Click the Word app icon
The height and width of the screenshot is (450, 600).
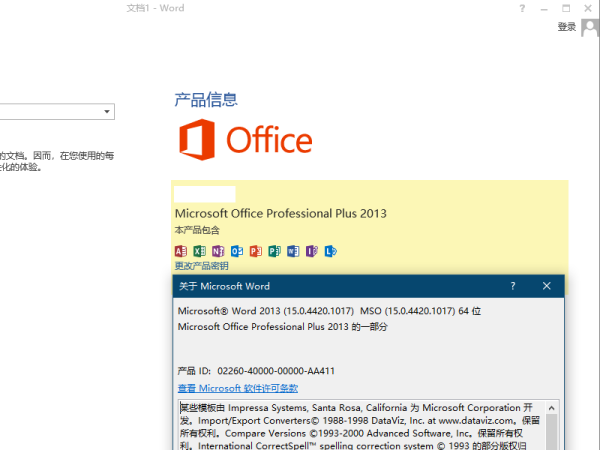coord(293,251)
